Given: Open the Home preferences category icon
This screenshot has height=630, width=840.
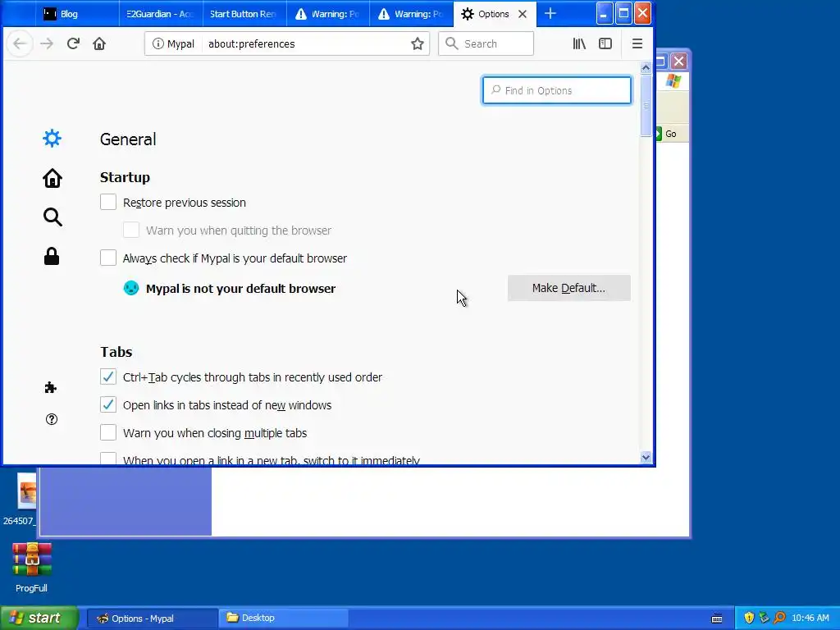Looking at the screenshot, I should click(x=52, y=178).
